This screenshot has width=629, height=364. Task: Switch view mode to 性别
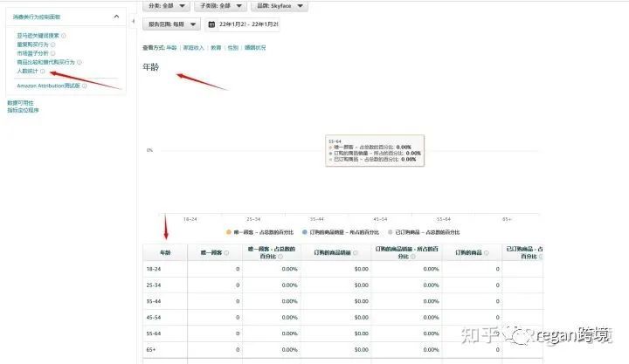point(232,48)
